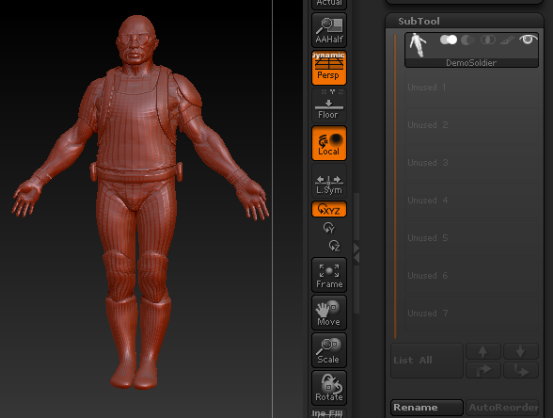Toggle DemoSoldier polypaint brush icon
The width and height of the screenshot is (554, 418).
coord(507,40)
